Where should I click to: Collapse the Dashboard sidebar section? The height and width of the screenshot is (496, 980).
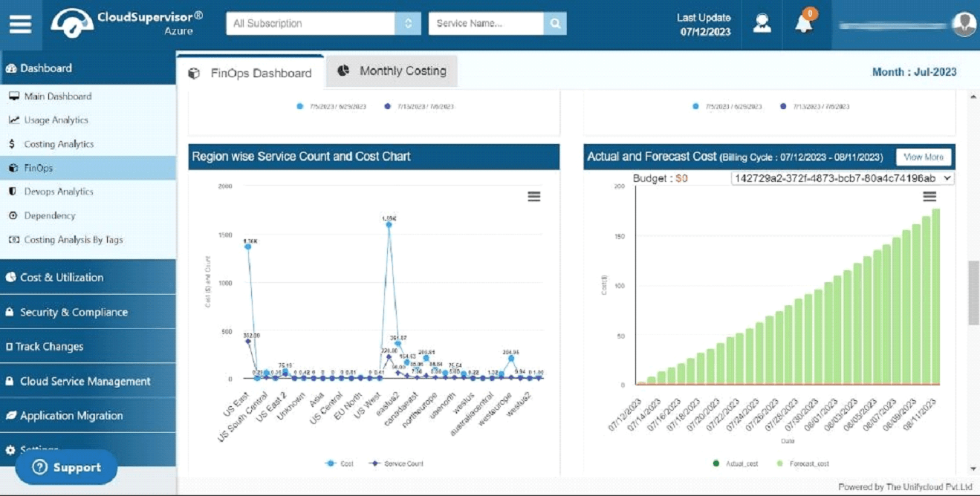[88, 68]
